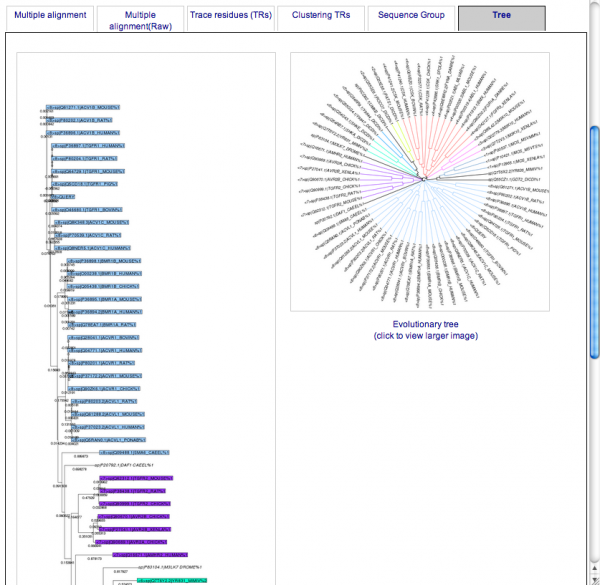Click the green highlighted leaf at tree bottom

click(173, 579)
